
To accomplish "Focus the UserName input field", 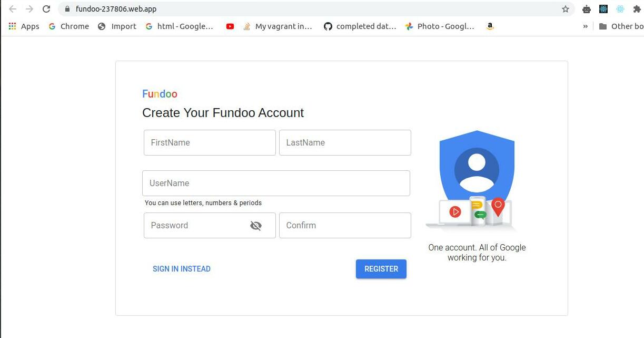I will pos(276,183).
